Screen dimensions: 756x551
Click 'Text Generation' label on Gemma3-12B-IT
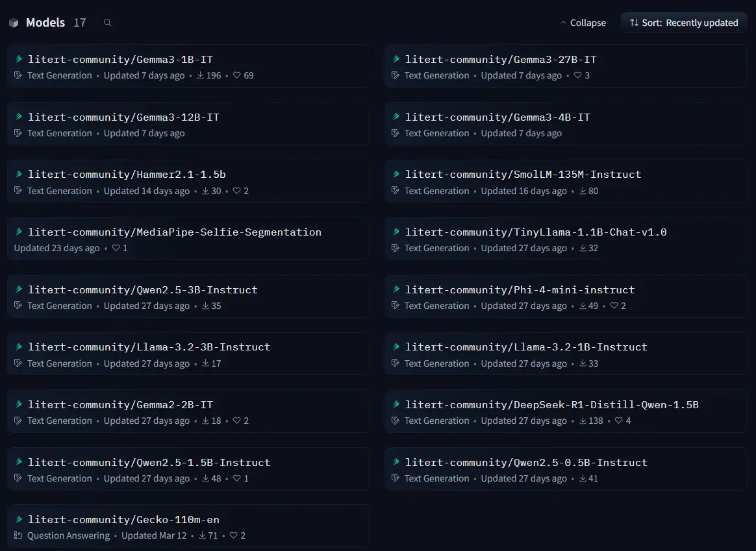coord(59,134)
